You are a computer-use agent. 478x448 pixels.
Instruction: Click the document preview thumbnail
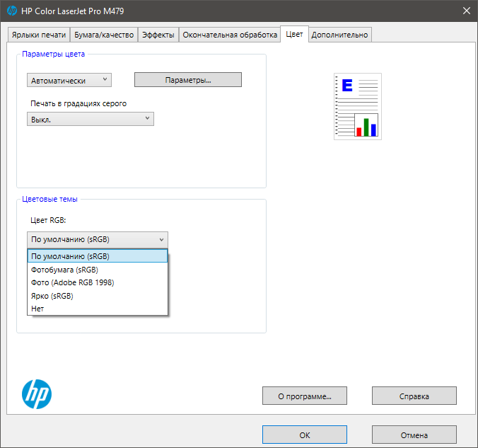point(358,106)
